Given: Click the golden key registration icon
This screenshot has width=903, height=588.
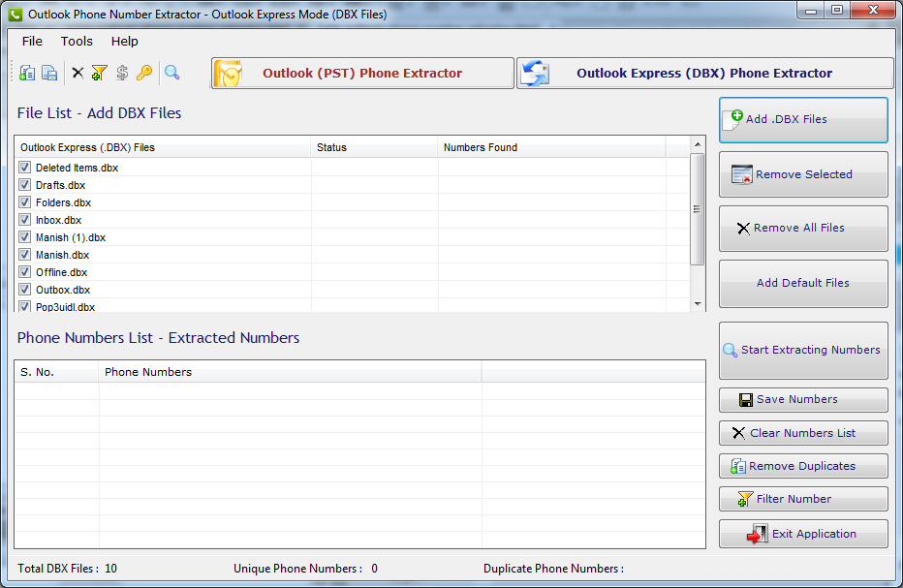Looking at the screenshot, I should point(144,73).
